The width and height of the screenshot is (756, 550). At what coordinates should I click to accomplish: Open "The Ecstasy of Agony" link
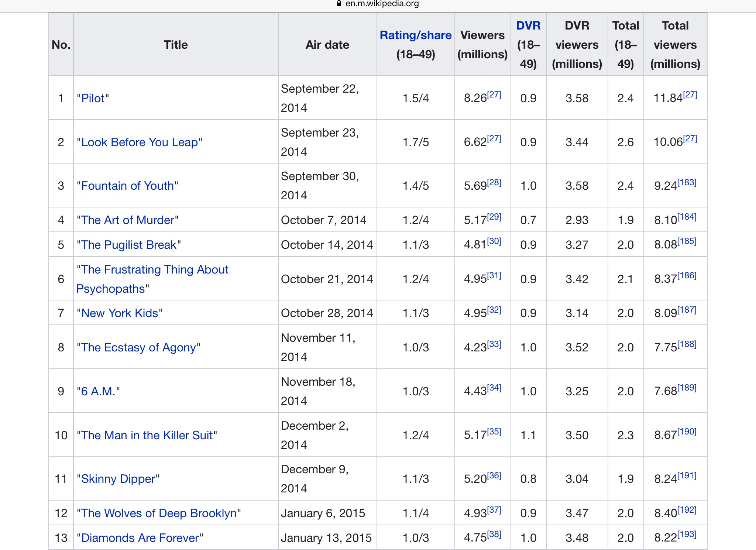click(x=138, y=347)
